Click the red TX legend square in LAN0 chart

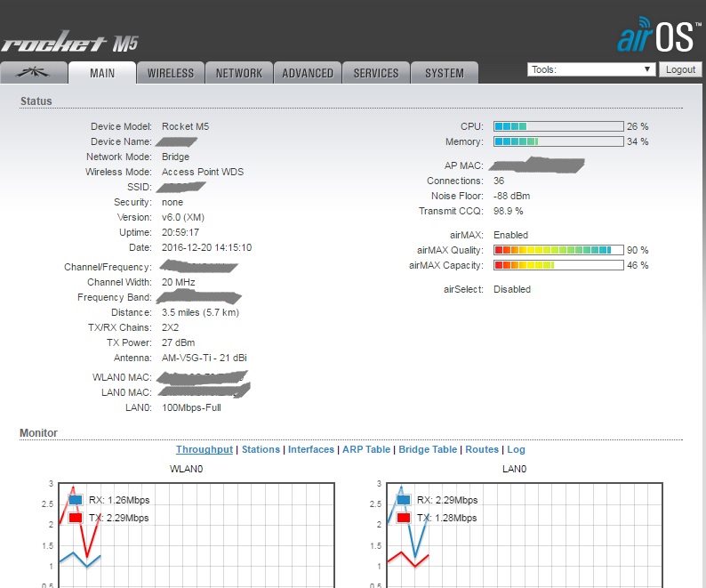pyautogui.click(x=404, y=518)
